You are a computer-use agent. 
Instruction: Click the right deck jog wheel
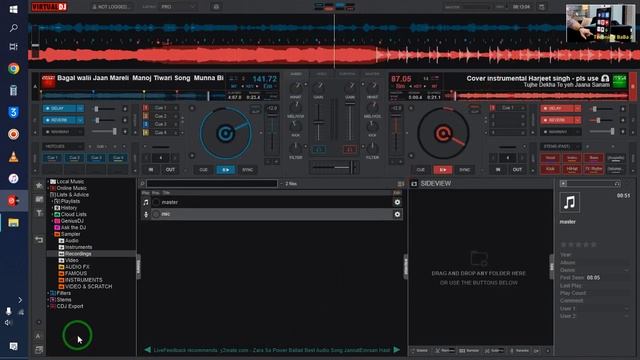443,133
